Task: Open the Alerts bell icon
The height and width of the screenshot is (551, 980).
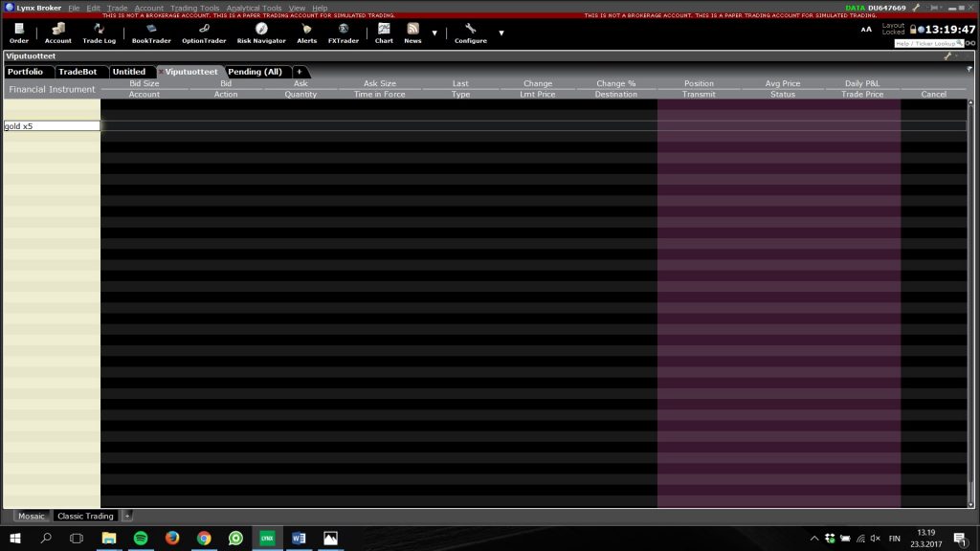Action: 306,33
